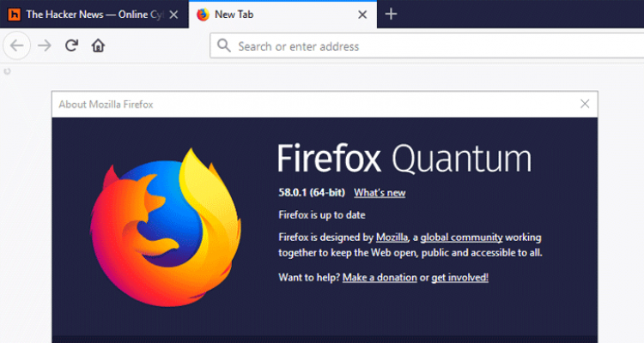This screenshot has height=343, width=644.
Task: Follow the Mozilla link
Action: tap(392, 238)
